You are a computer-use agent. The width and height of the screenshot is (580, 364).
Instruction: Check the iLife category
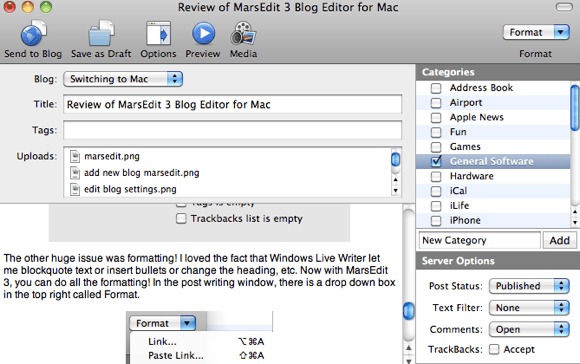coord(436,206)
